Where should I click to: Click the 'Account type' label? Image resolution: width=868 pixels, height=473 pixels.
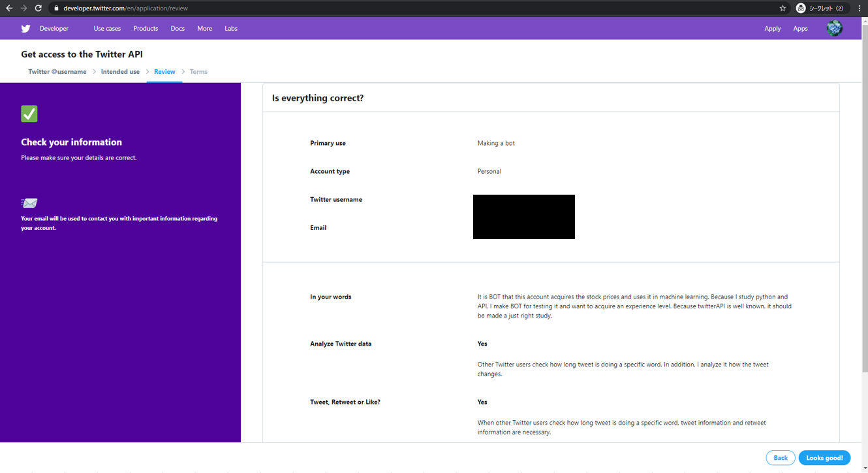click(330, 171)
